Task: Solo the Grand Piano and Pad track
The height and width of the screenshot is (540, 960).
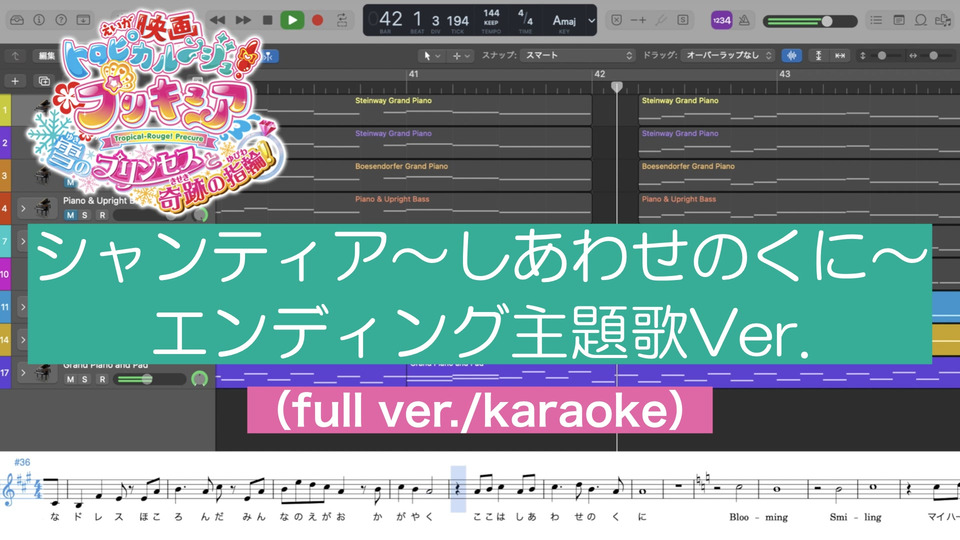Action: click(x=84, y=379)
